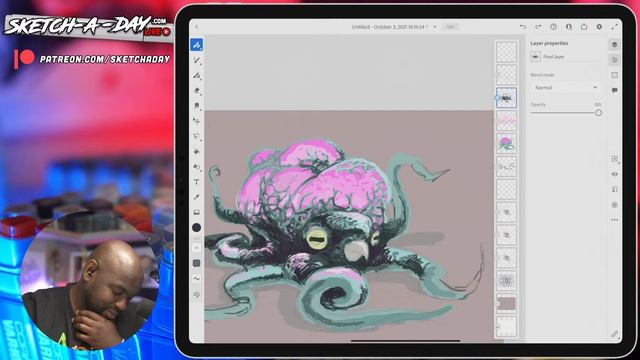This screenshot has width=640, height=360.
Task: Select the solid mauve background layer thumbnail
Action: click(x=507, y=304)
